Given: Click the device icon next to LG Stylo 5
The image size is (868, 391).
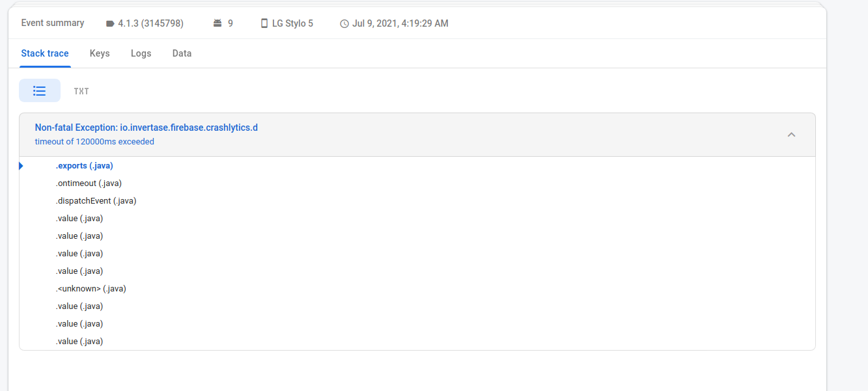Looking at the screenshot, I should click(264, 23).
